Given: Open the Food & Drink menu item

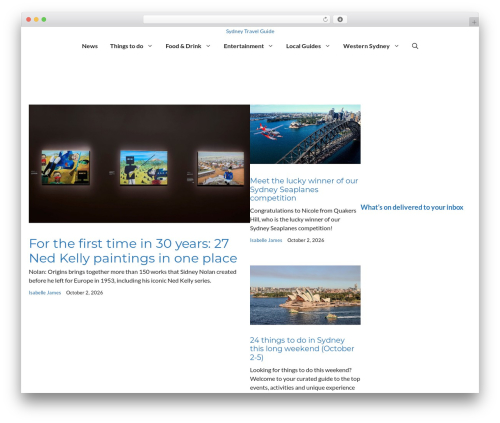Looking at the screenshot, I should pos(183,46).
